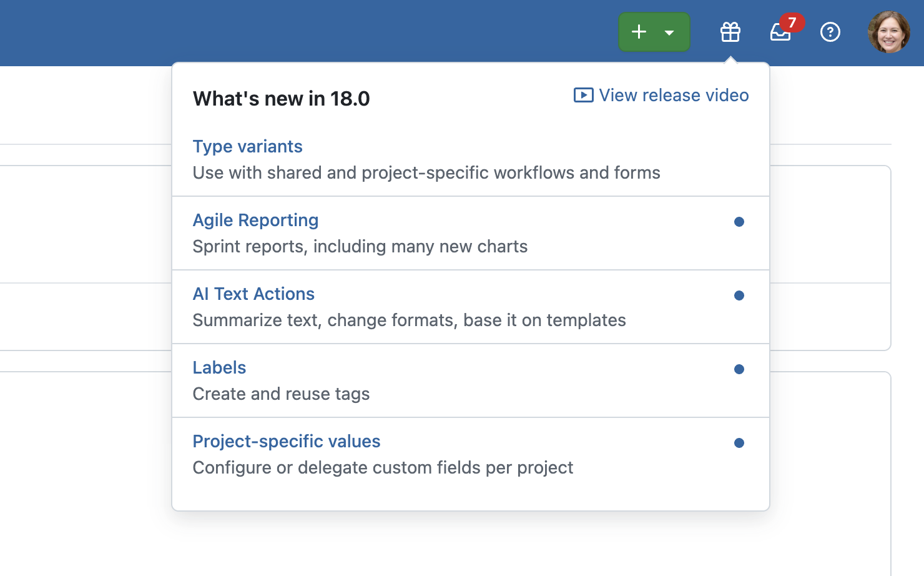Screen dimensions: 924x576
Task: Click 'Sprint reports, including many new charts' text
Action: coord(360,246)
